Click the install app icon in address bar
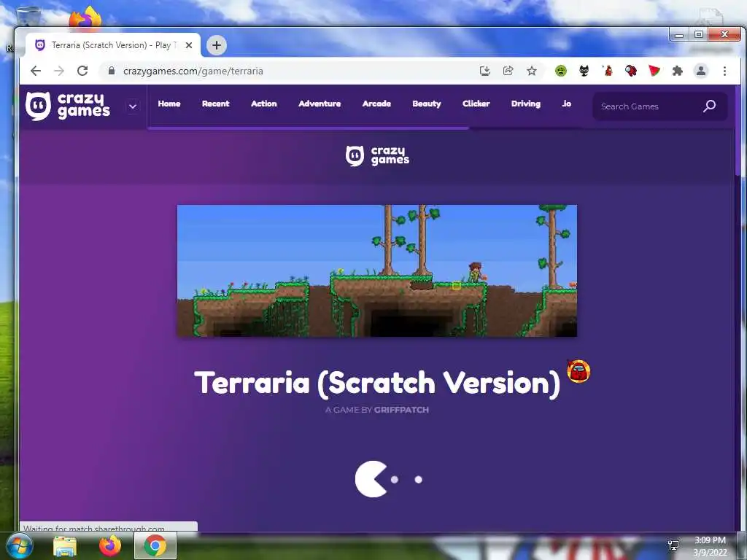 pyautogui.click(x=485, y=71)
